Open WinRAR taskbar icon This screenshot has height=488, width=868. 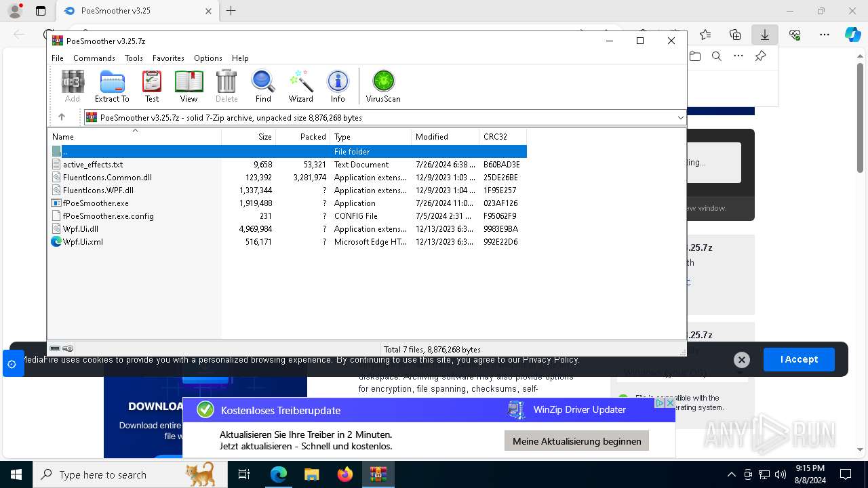pos(378,474)
